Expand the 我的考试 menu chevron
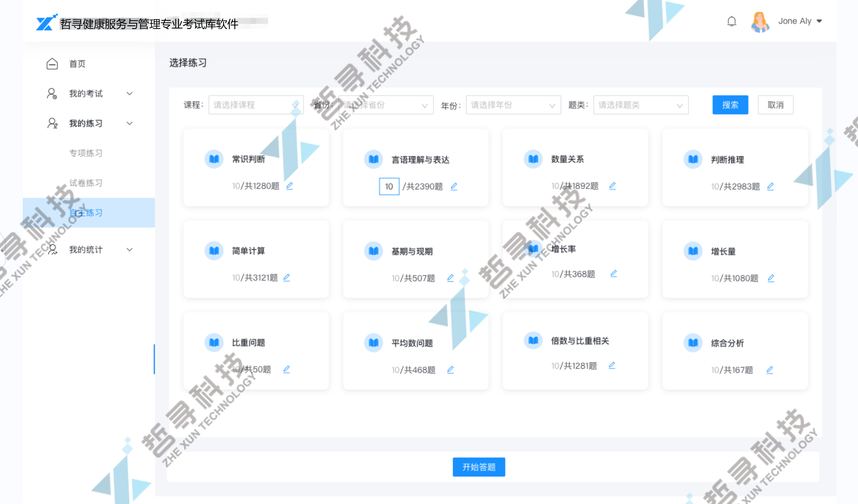This screenshot has width=858, height=504. click(129, 93)
